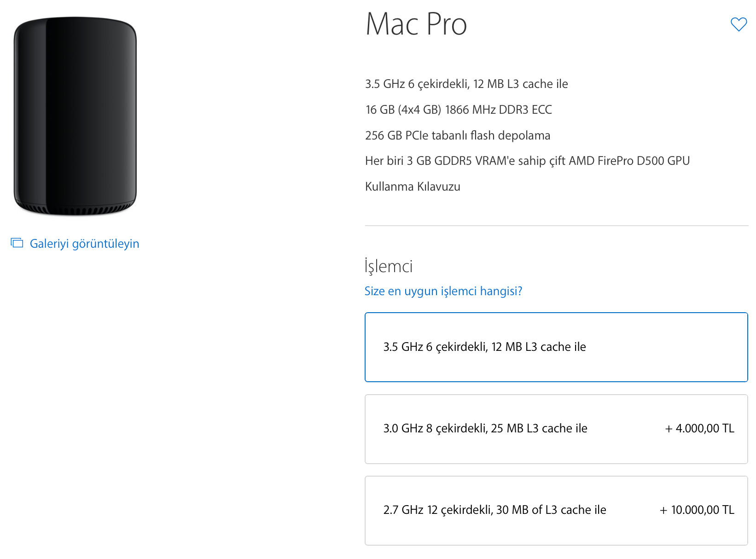The image size is (756, 559).
Task: Open the Galeriyi görüntüleyin link
Action: tap(84, 244)
